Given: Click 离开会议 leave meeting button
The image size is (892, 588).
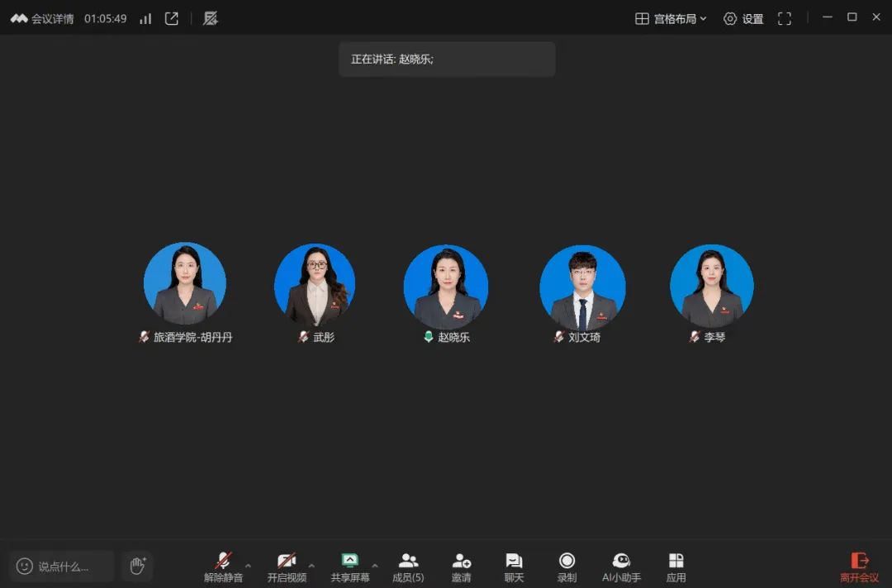Looking at the screenshot, I should point(859,567).
